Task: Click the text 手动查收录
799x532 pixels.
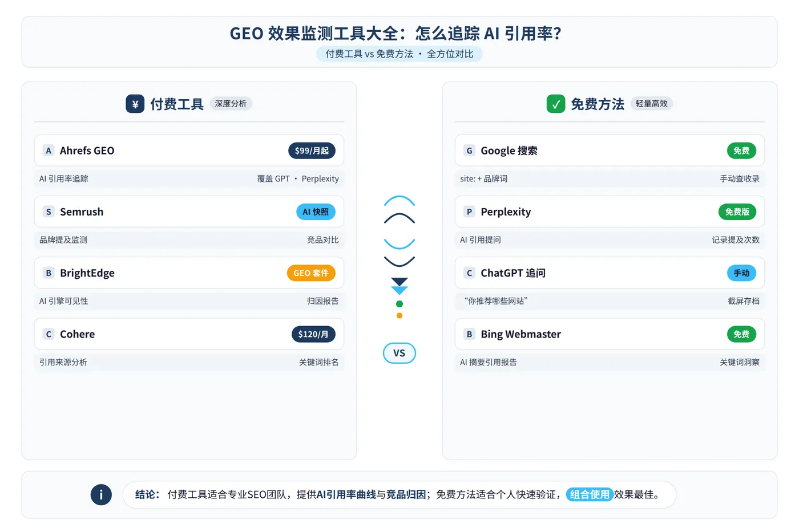Action: 740,178
